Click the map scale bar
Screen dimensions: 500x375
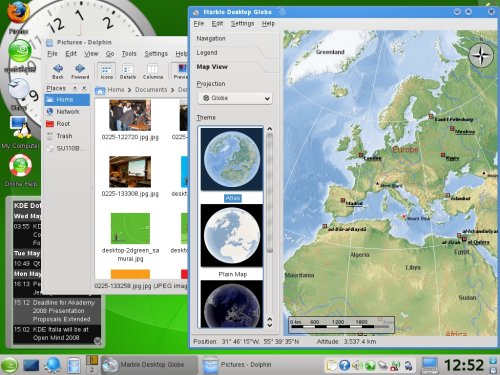pos(341,325)
